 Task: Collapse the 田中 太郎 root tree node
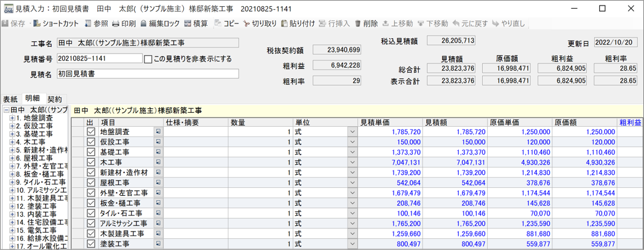(6, 110)
